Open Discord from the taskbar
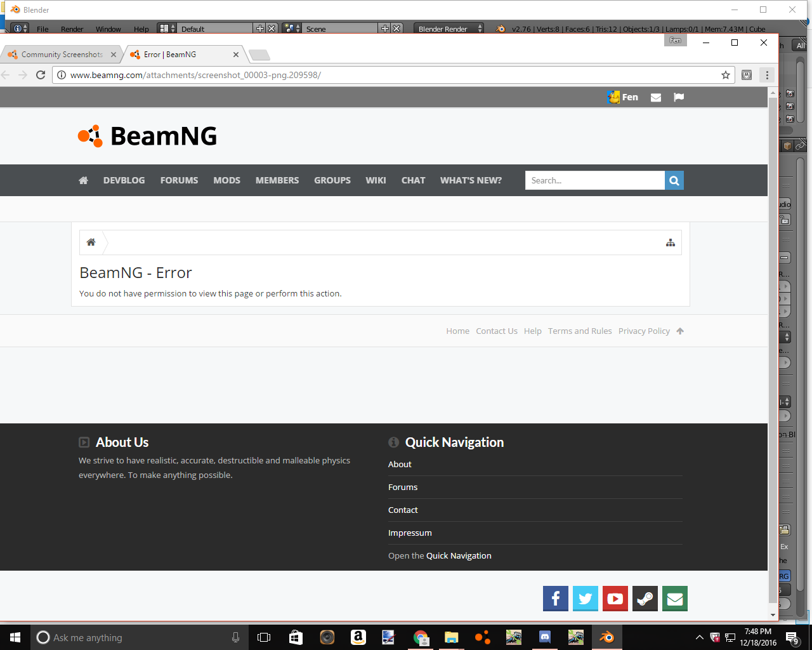This screenshot has width=812, height=650. (544, 637)
